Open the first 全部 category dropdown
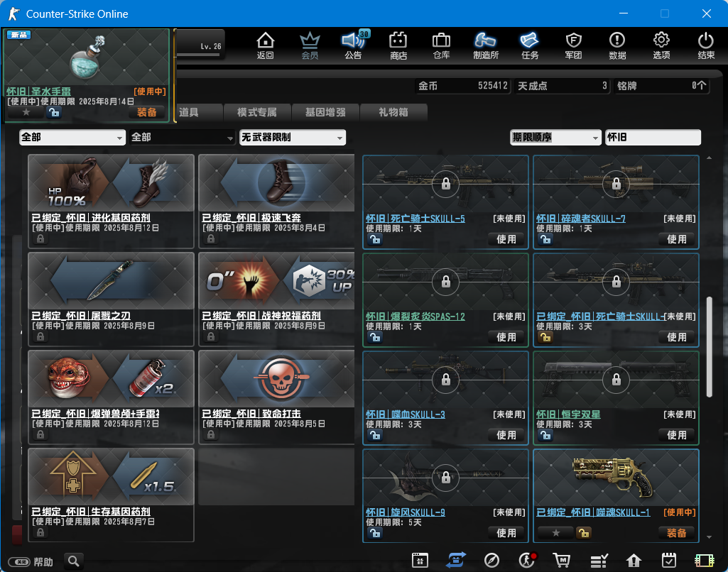 pyautogui.click(x=72, y=137)
